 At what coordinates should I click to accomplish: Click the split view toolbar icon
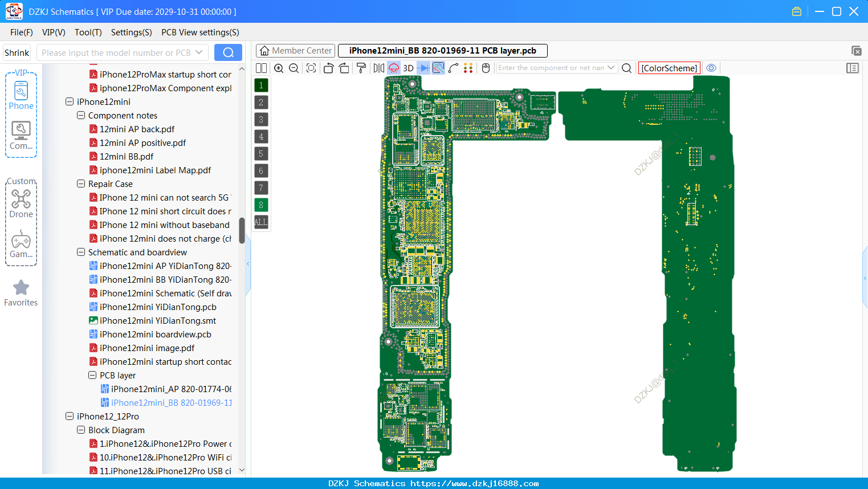tap(262, 68)
